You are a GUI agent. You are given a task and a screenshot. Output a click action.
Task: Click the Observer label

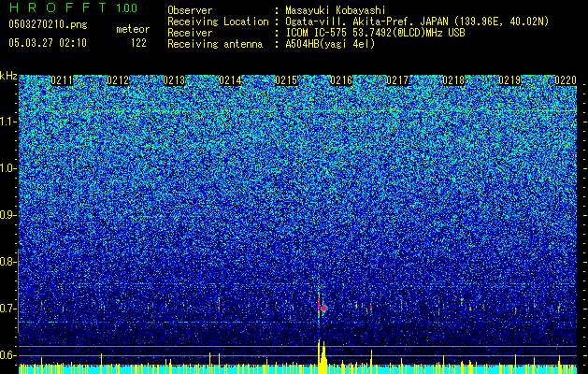(190, 10)
